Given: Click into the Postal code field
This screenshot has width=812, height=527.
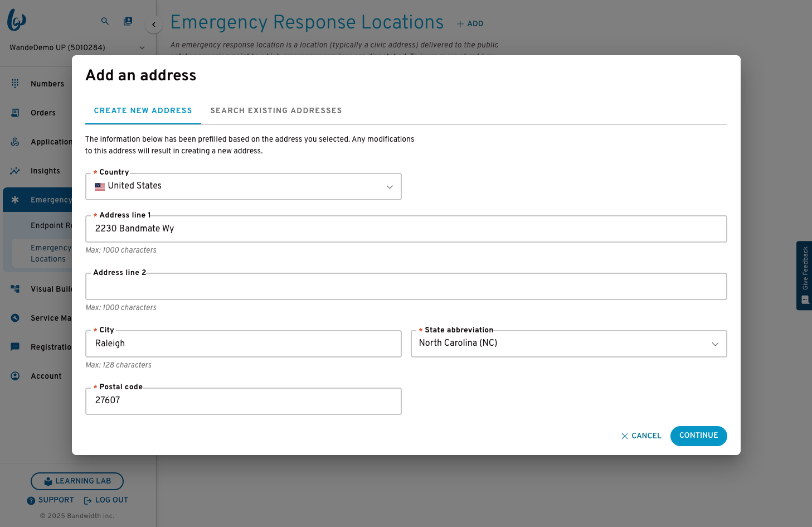Looking at the screenshot, I should (244, 402).
